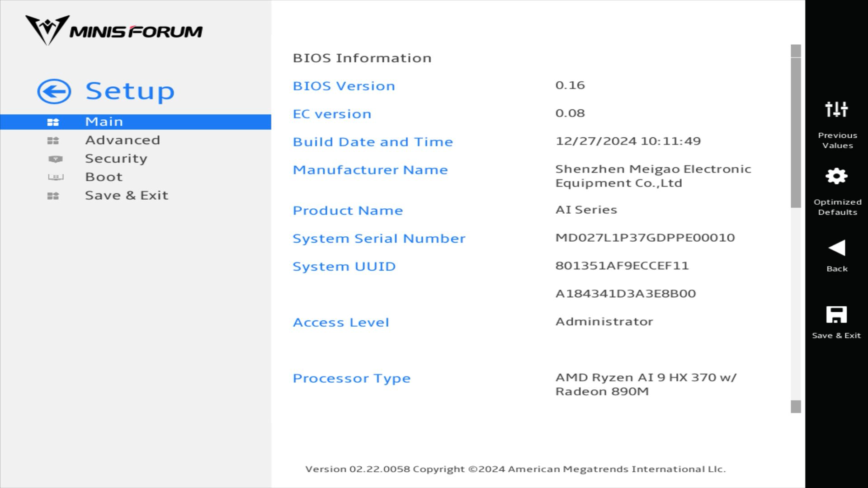Click the shield icon beside Security
This screenshot has height=488, width=868.
(x=55, y=159)
